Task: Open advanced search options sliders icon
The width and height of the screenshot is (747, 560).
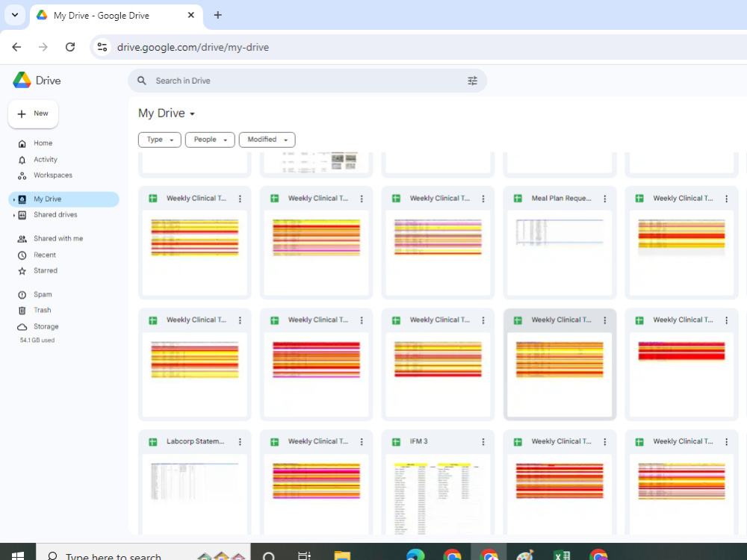Action: [472, 81]
